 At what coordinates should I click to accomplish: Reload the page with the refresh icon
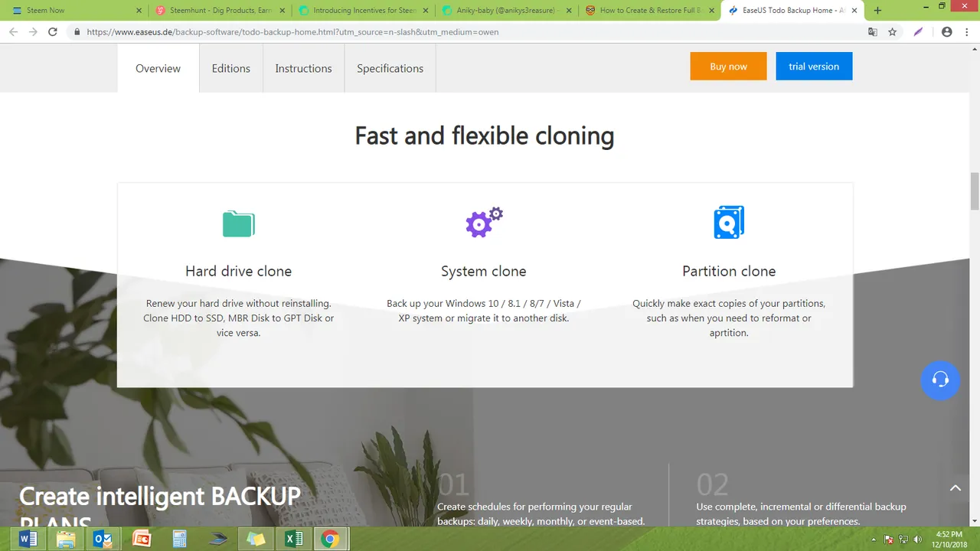click(x=53, y=32)
